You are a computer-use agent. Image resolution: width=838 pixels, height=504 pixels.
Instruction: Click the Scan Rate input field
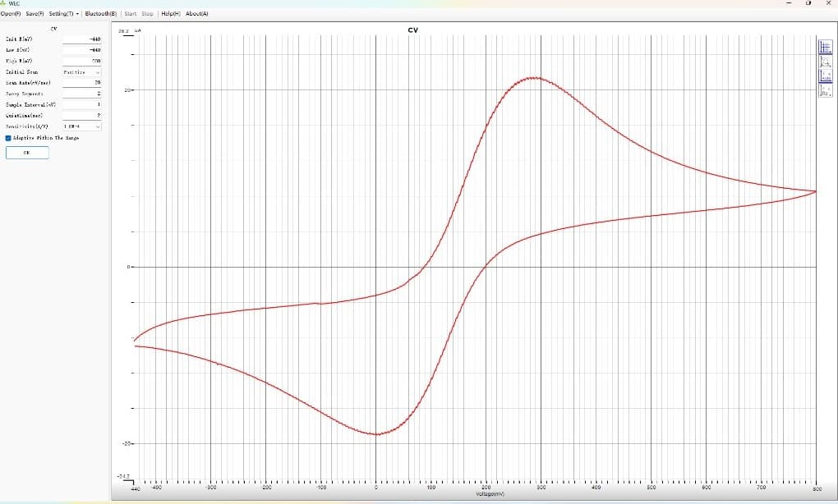coord(81,83)
